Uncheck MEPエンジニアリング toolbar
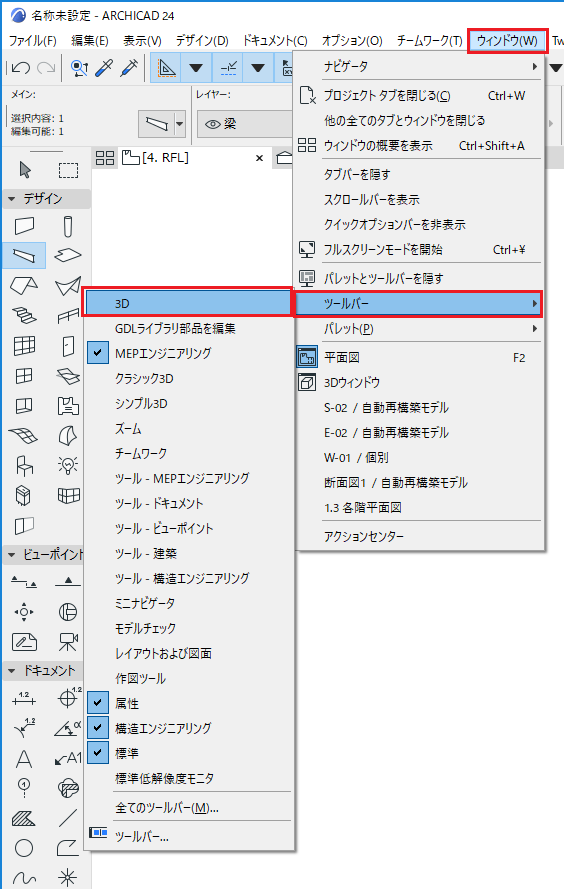 pyautogui.click(x=189, y=353)
